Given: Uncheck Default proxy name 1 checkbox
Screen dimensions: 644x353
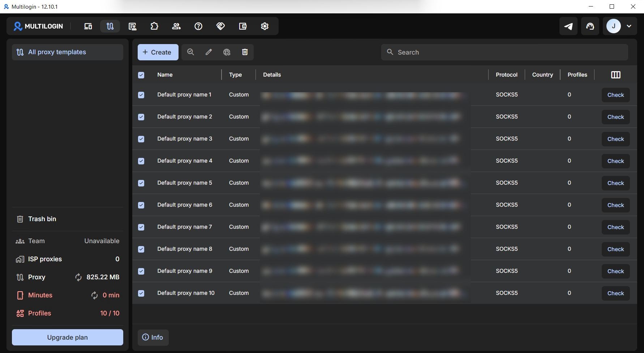Looking at the screenshot, I should pos(141,95).
